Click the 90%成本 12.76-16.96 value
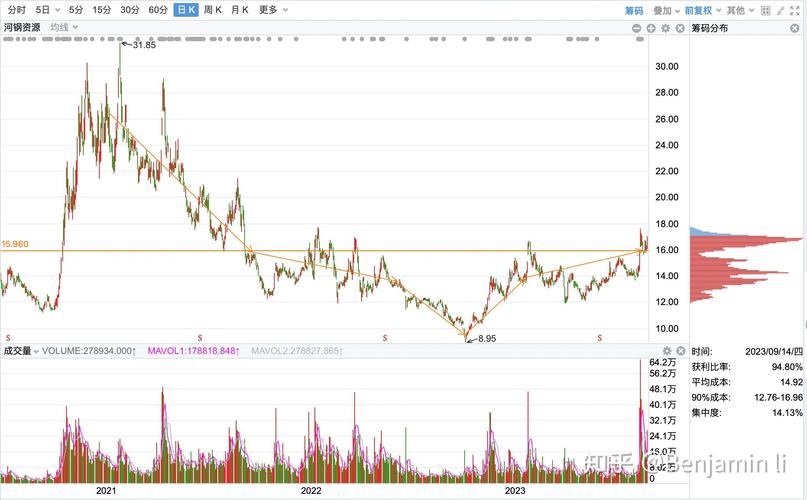The width and height of the screenshot is (807, 500). click(x=778, y=398)
